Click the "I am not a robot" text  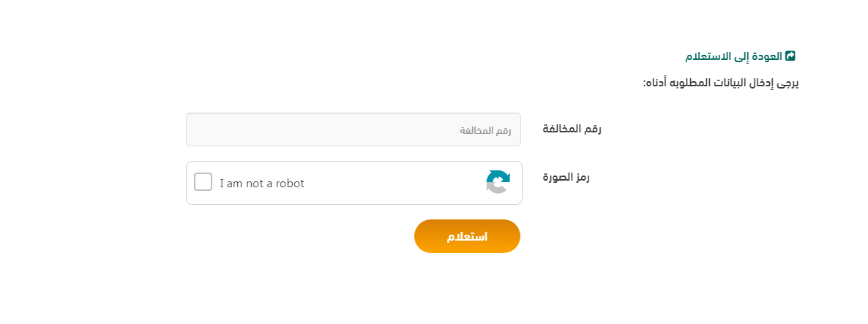[x=262, y=184]
